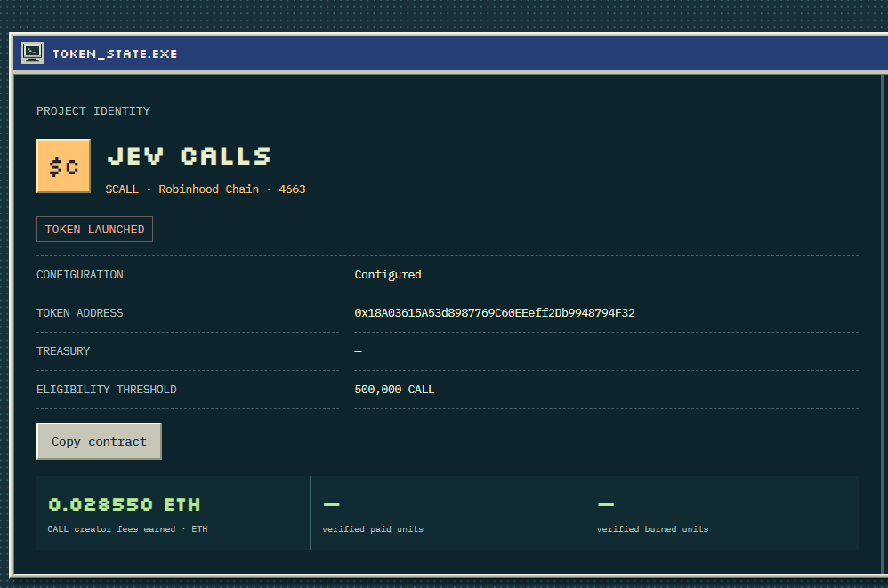888x588 pixels.
Task: Click the verified paid units caption
Action: [373, 529]
